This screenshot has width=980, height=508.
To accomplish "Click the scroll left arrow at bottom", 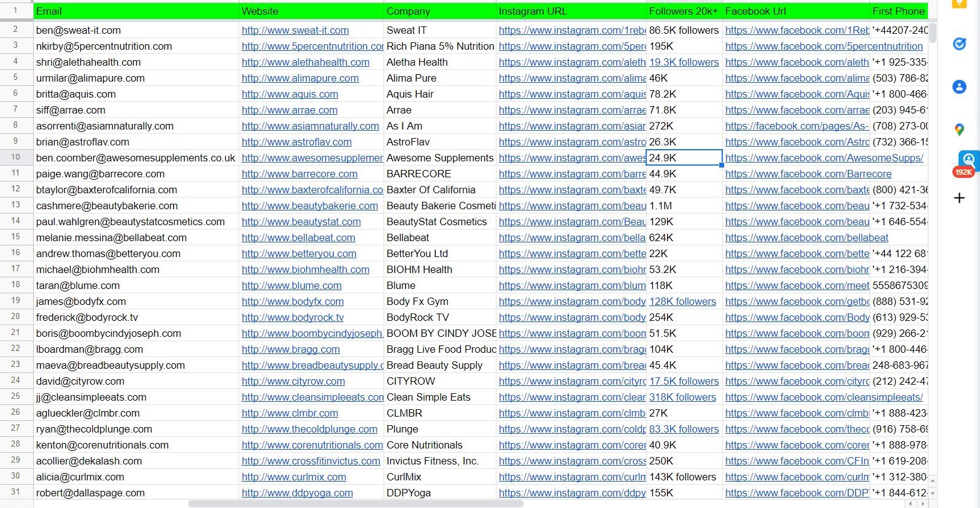I will tap(911, 504).
